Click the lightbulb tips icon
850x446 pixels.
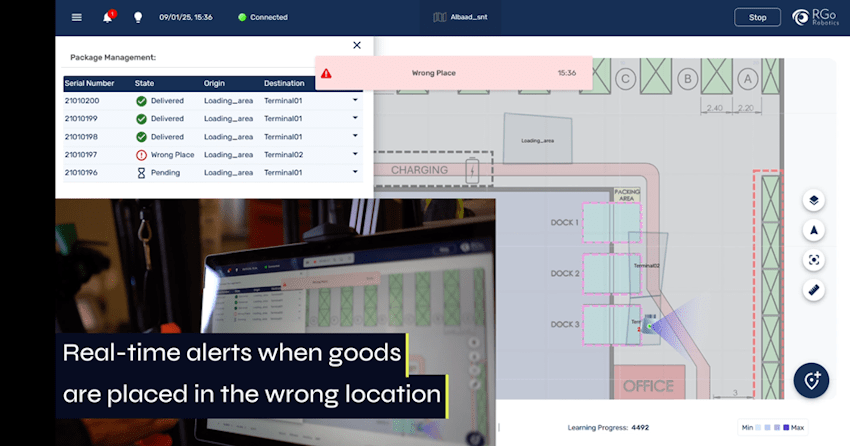(x=138, y=17)
